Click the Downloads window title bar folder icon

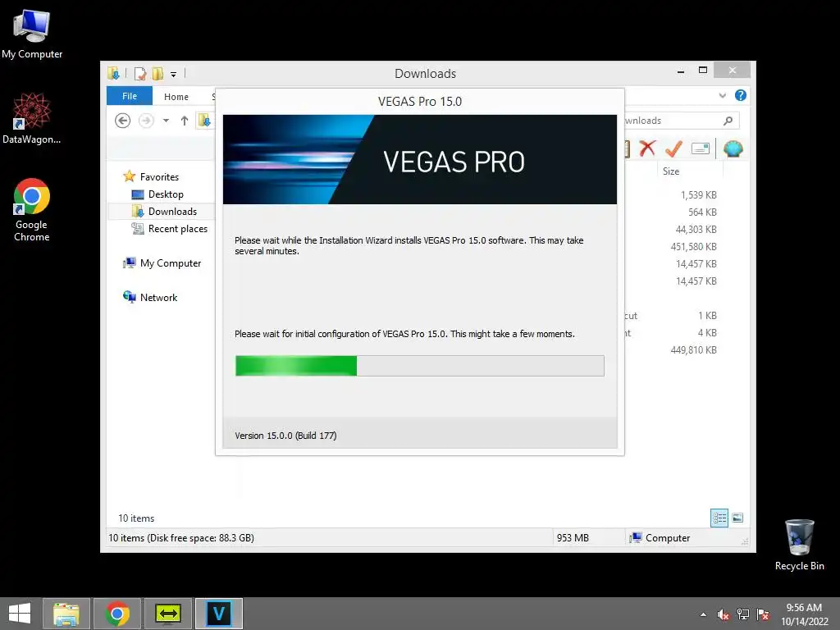tap(113, 73)
